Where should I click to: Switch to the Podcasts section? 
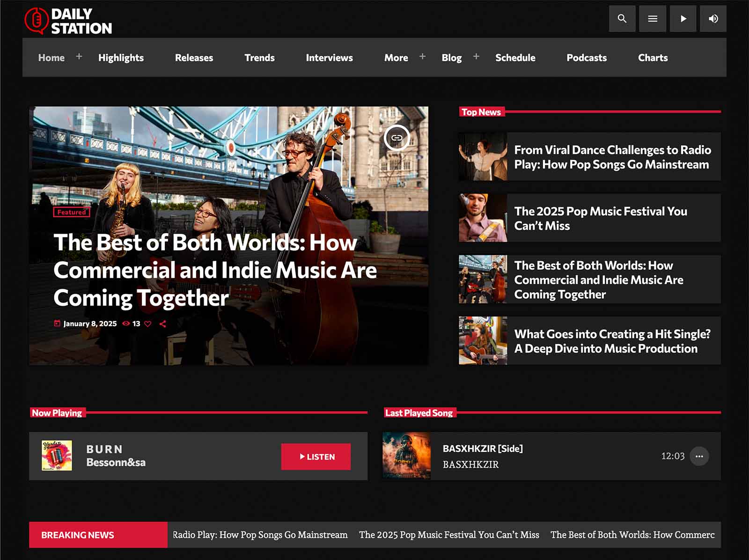pyautogui.click(x=587, y=58)
